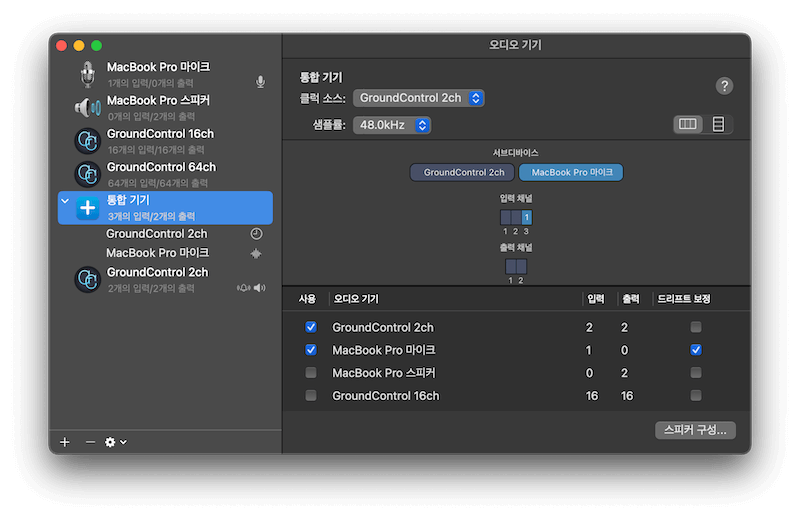The height and width of the screenshot is (519, 800).
Task: Click GroundControl 64ch device icon
Action: (88, 174)
